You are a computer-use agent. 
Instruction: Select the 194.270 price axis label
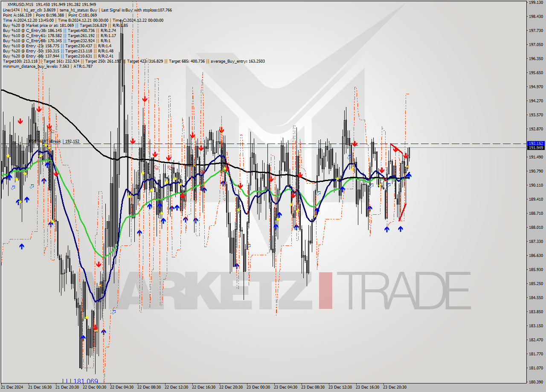(535, 101)
